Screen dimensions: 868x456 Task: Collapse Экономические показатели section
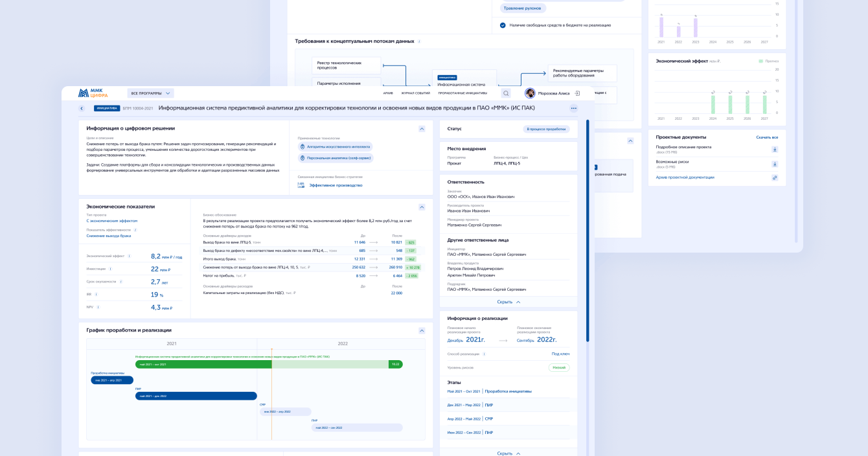pos(422,207)
